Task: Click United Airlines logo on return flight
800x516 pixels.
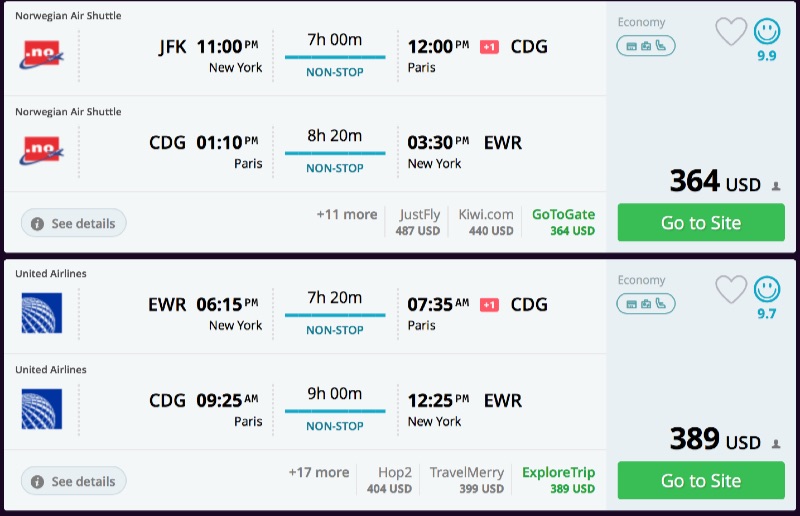Action: (41, 409)
